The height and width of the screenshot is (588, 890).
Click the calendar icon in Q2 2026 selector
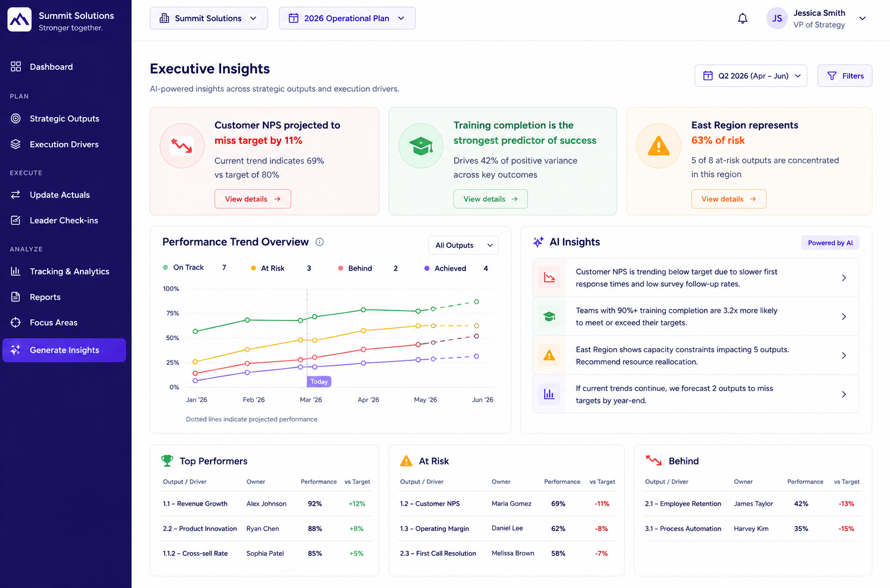coord(708,76)
